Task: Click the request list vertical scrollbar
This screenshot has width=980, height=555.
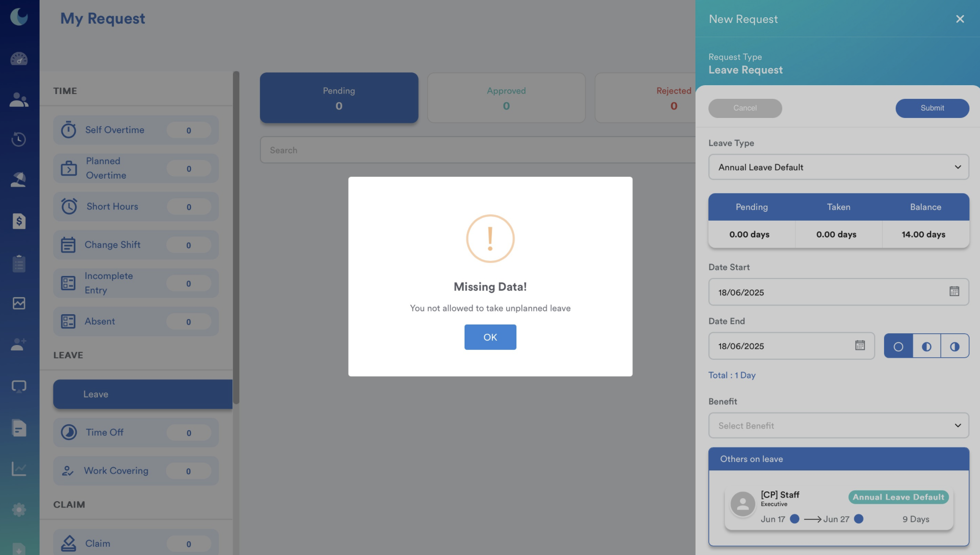Action: click(236, 237)
